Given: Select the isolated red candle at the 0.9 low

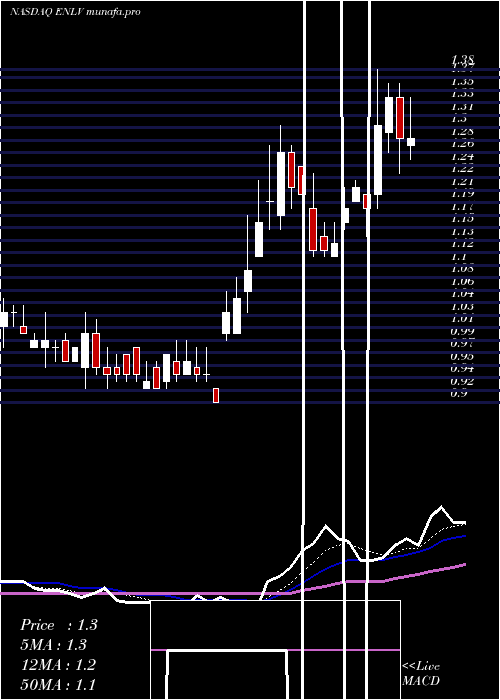Looking at the screenshot, I should tap(216, 396).
